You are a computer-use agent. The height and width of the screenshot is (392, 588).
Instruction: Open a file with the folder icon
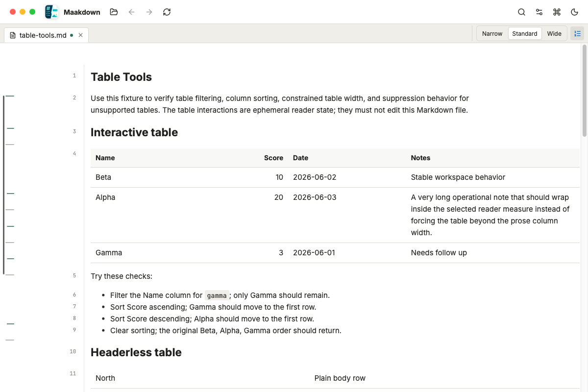[x=114, y=12]
